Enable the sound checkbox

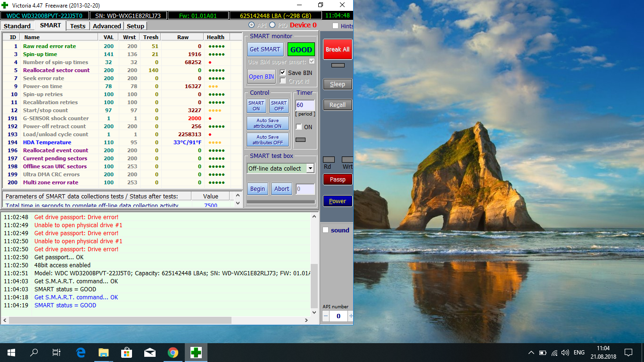pyautogui.click(x=325, y=230)
